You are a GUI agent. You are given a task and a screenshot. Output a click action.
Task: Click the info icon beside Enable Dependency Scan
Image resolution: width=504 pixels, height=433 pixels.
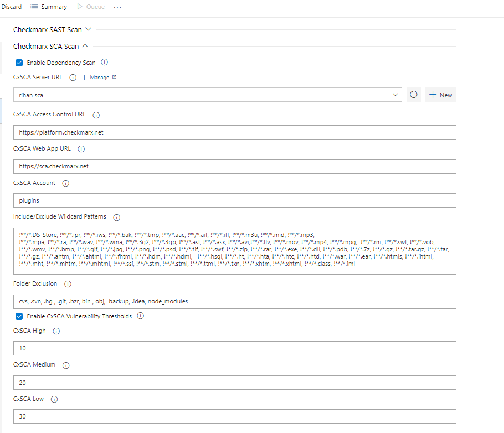pyautogui.click(x=104, y=63)
